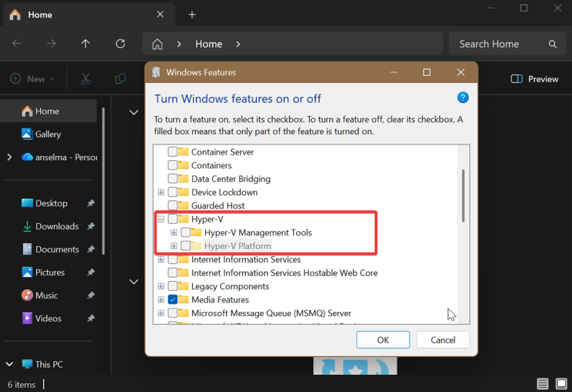The image size is (572, 392).
Task: Enable the Containers feature checkbox
Action: [172, 165]
